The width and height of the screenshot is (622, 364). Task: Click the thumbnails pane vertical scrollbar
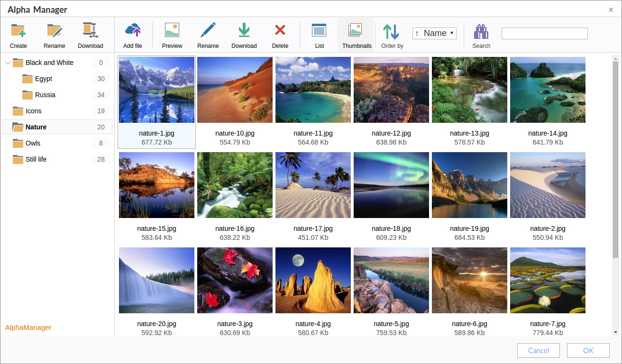click(615, 159)
